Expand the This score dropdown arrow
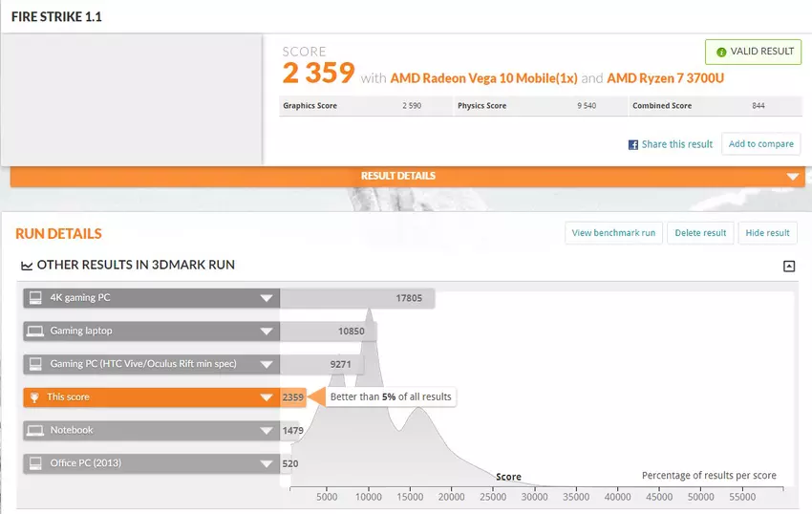812x514 pixels. (267, 397)
